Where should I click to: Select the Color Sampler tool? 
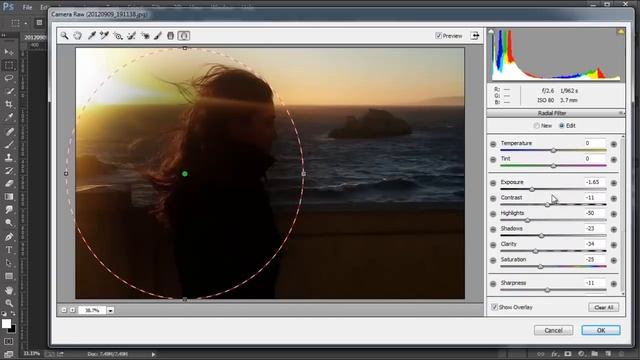point(104,36)
